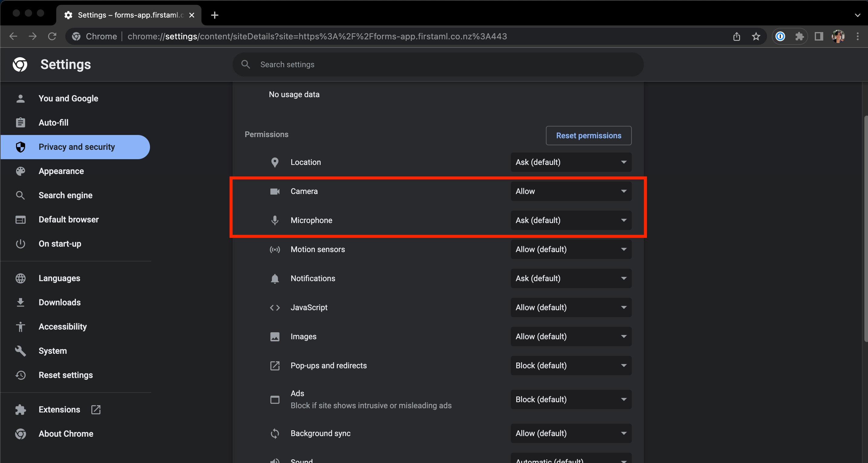Viewport: 868px width, 463px height.
Task: Open Extensions link in sidebar
Action: 59,409
